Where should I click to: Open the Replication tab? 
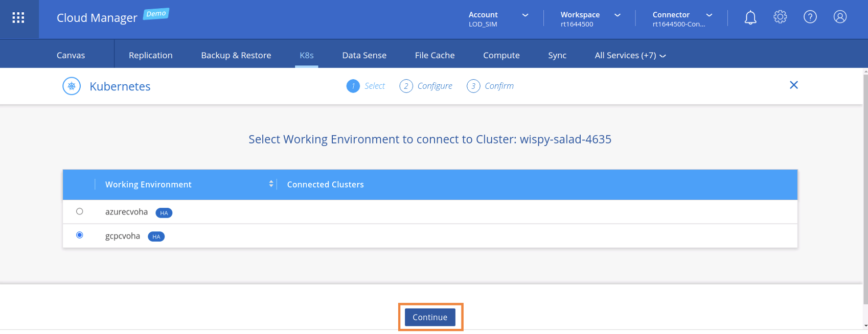point(150,55)
